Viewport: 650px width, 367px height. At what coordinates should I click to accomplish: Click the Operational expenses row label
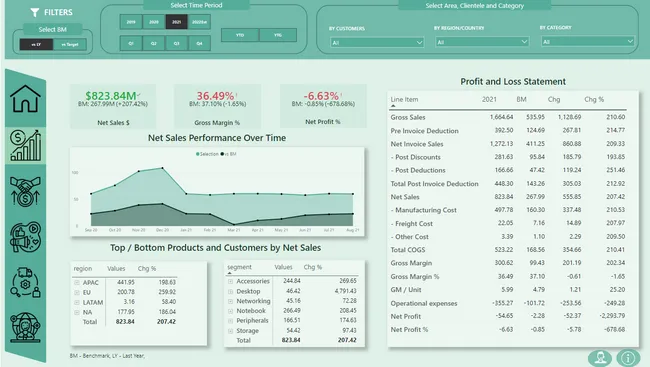click(x=424, y=303)
